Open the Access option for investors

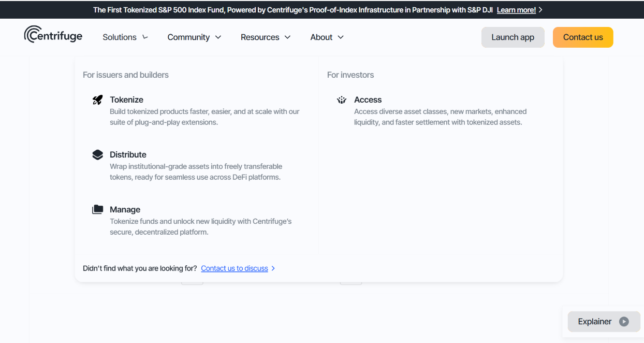tap(368, 100)
